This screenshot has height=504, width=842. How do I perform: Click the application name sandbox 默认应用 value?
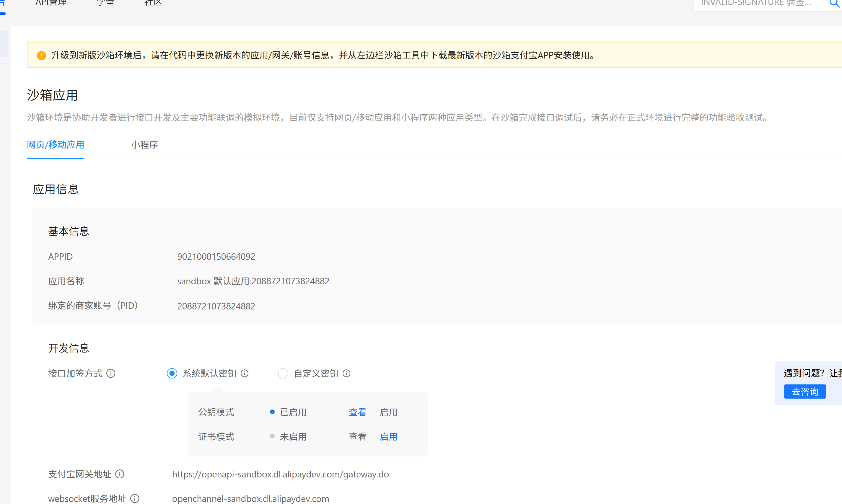click(x=253, y=281)
